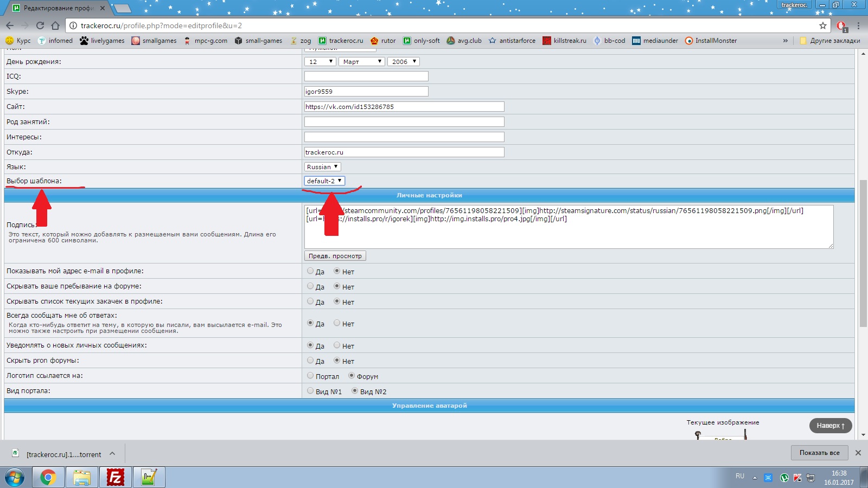The height and width of the screenshot is (488, 868).
Task: Click the browser back arrow
Action: click(10, 25)
